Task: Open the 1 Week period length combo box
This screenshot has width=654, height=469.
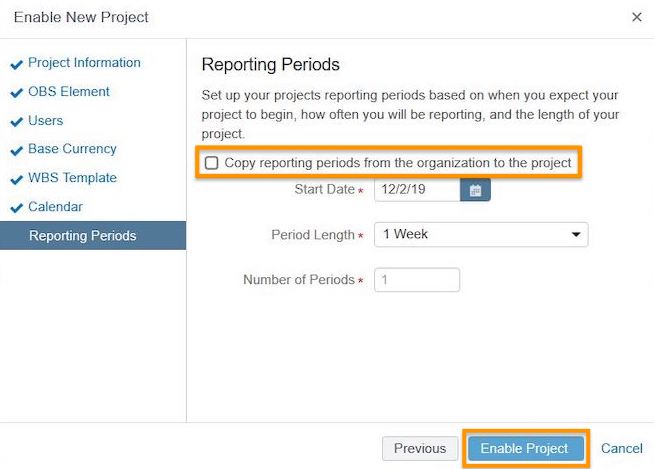Action: click(481, 234)
